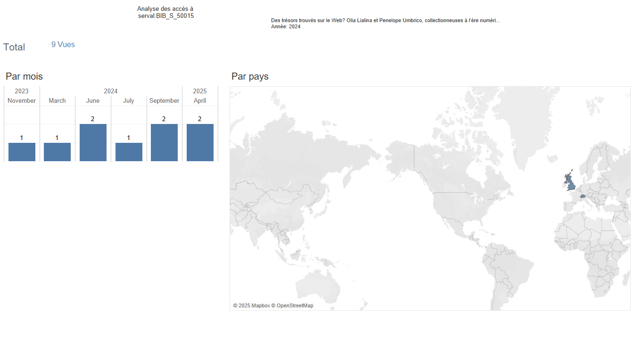This screenshot has height=362, width=644.
Task: Click the 'Total' label
Action: coord(14,47)
